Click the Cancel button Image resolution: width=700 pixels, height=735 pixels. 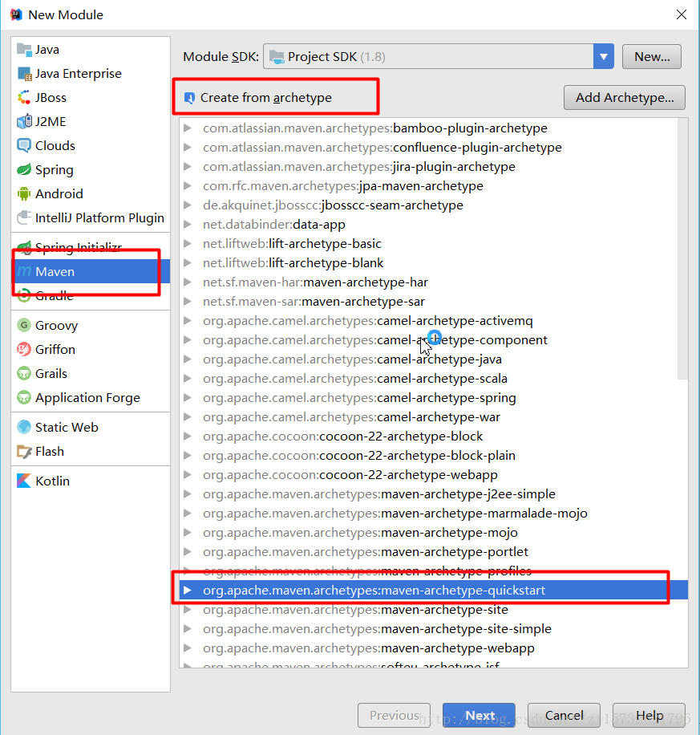564,715
